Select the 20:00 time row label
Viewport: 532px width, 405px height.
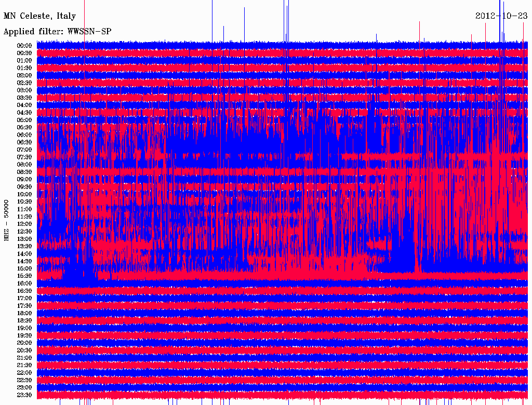click(x=24, y=343)
